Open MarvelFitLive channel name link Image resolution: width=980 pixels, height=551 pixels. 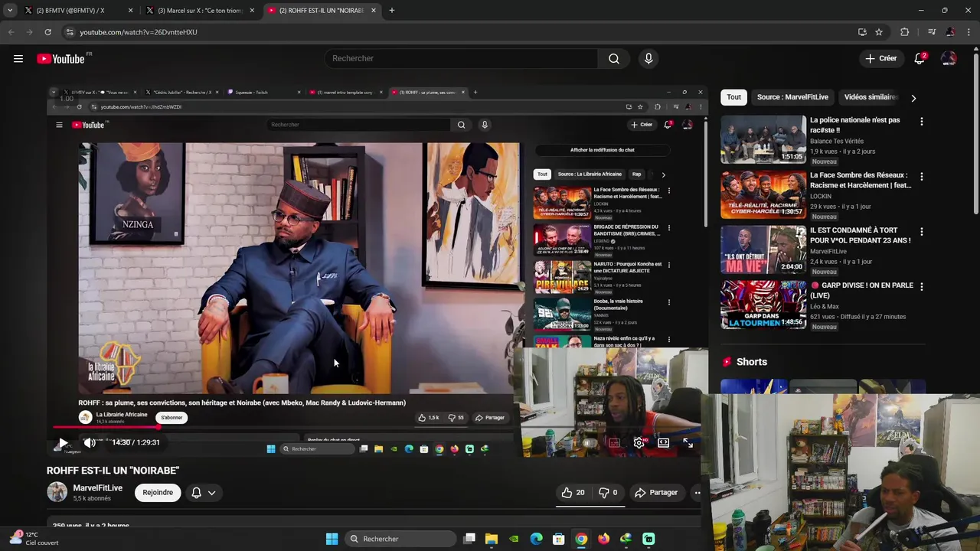coord(98,488)
